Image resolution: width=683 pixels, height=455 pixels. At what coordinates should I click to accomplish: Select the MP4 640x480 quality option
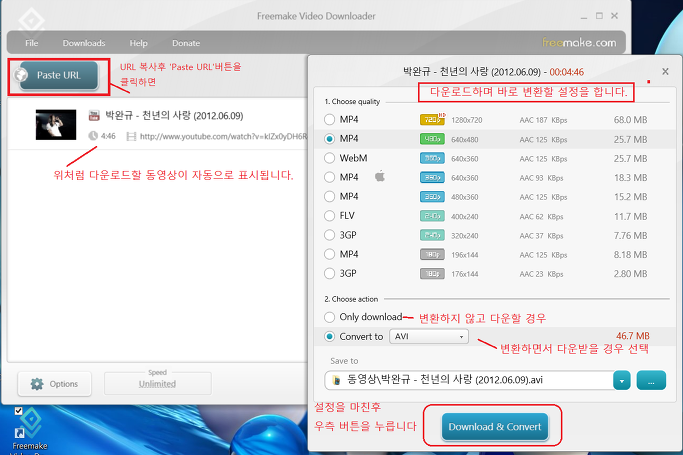pos(330,138)
